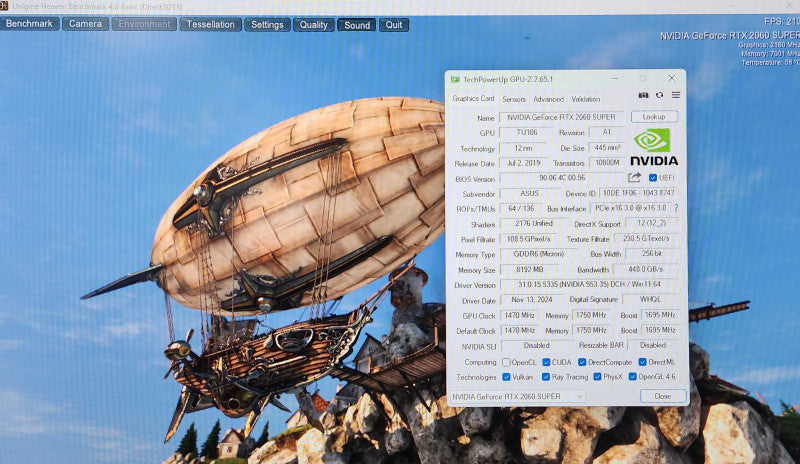Click the Default Clock Boost value 1695 MHz

pyautogui.click(x=660, y=330)
